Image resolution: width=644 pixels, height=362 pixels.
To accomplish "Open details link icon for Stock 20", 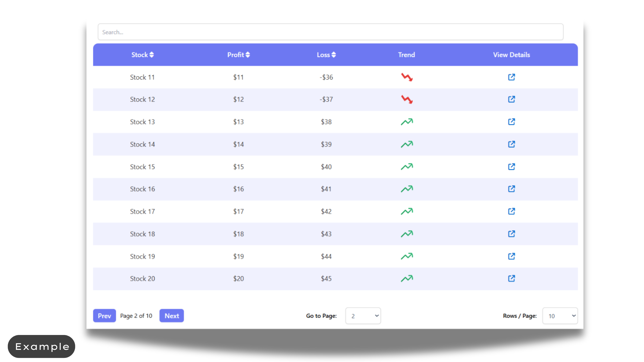I will 511,278.
